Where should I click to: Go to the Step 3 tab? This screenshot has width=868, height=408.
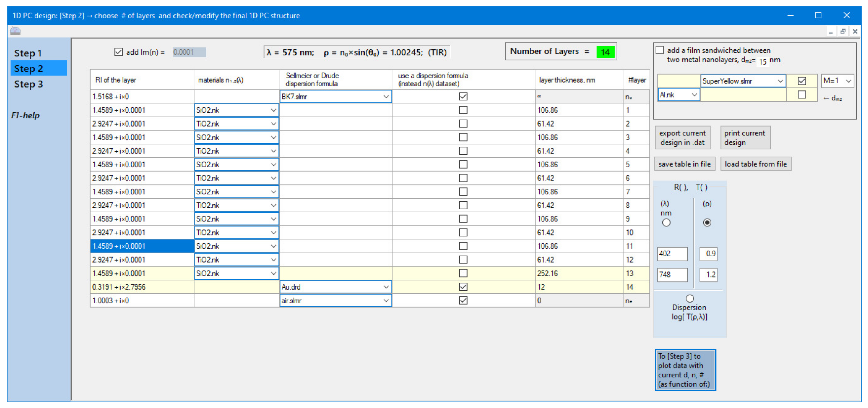click(28, 84)
